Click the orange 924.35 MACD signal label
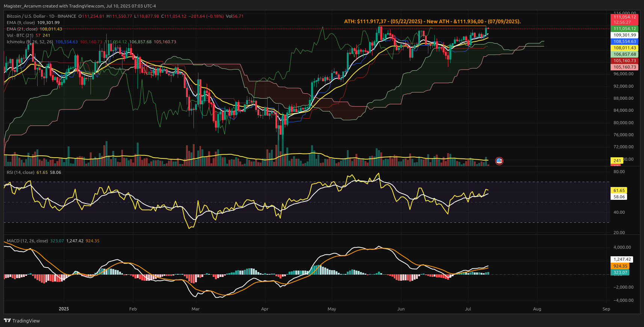644x327 pixels. click(x=620, y=266)
